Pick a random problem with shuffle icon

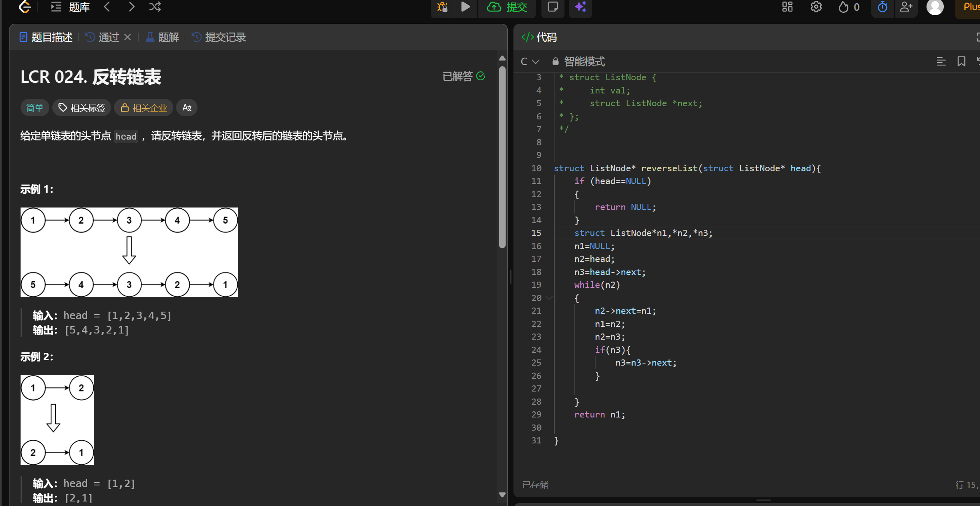pyautogui.click(x=155, y=7)
